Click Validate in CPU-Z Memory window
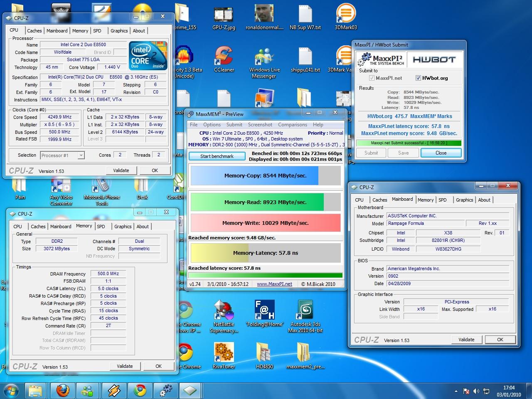This screenshot has width=532, height=399. [125, 366]
